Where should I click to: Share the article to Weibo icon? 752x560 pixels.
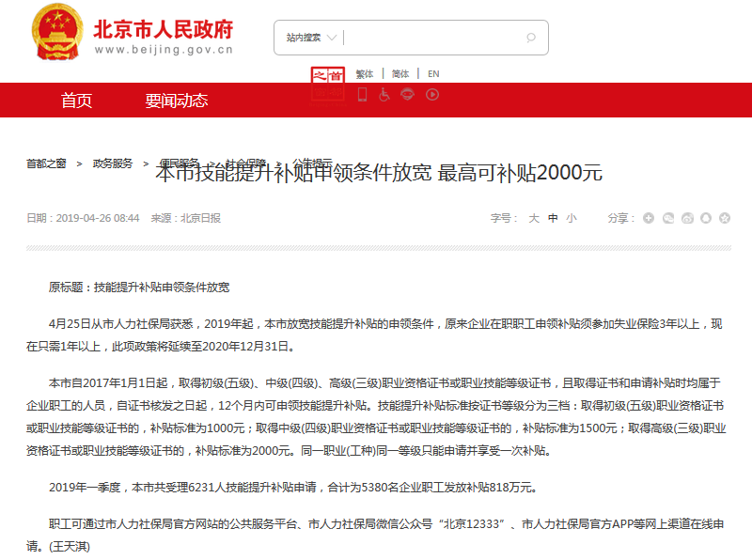tap(689, 217)
